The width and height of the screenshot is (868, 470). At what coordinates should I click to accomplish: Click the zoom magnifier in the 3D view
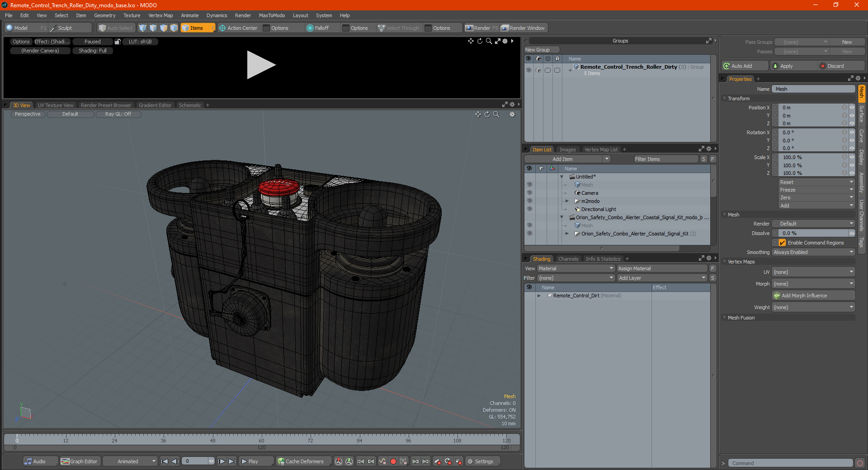pos(496,114)
